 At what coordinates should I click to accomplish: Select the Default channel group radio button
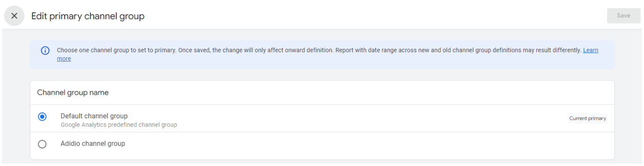(x=42, y=117)
